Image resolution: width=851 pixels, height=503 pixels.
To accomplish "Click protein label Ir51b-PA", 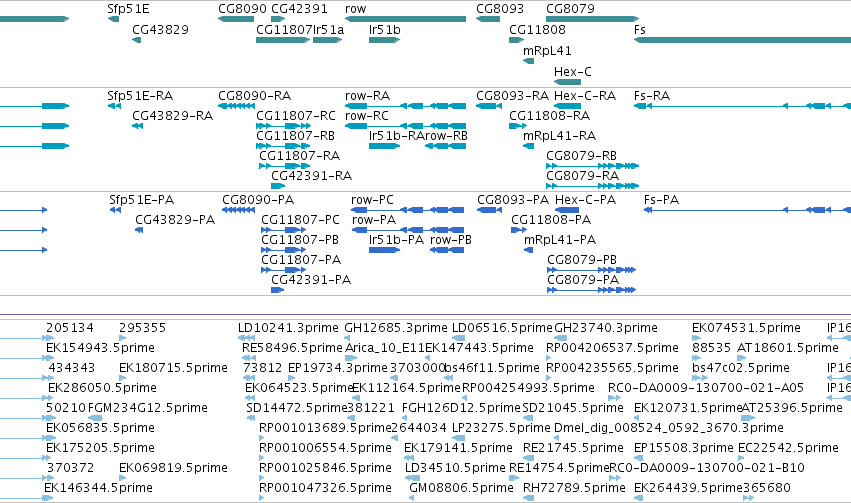I will pos(396,240).
